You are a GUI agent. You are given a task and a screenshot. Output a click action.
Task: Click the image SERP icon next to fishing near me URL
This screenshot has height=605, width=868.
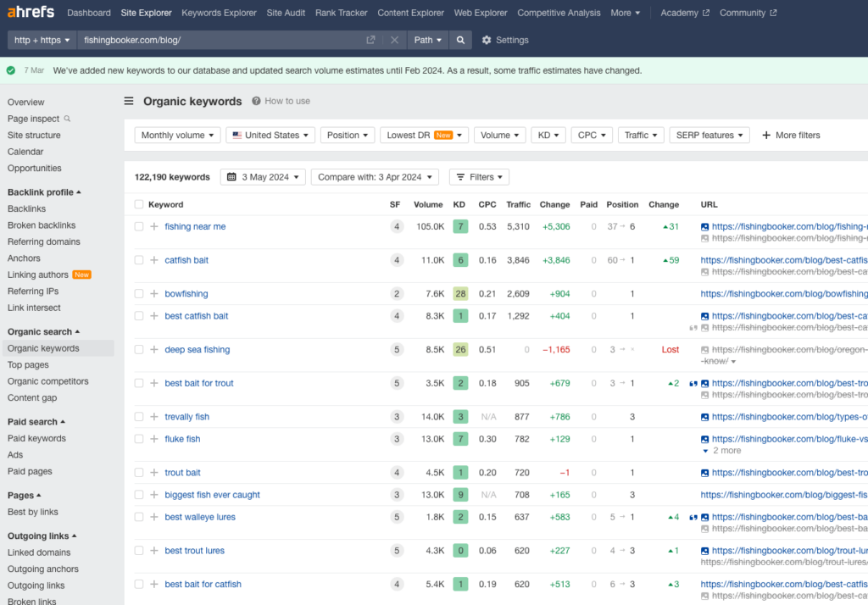tap(704, 226)
